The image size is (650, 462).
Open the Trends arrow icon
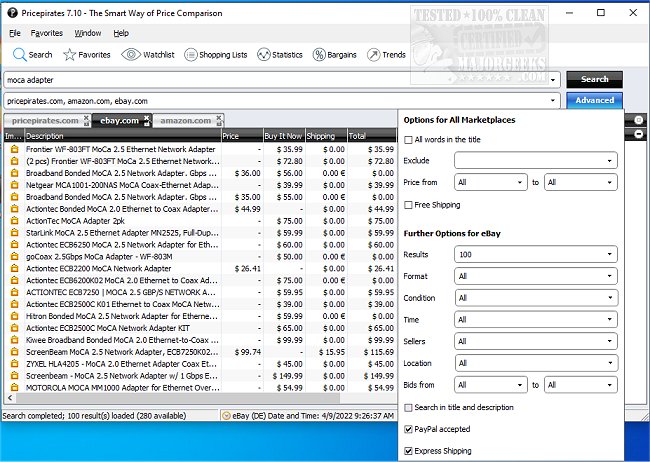coord(386,55)
